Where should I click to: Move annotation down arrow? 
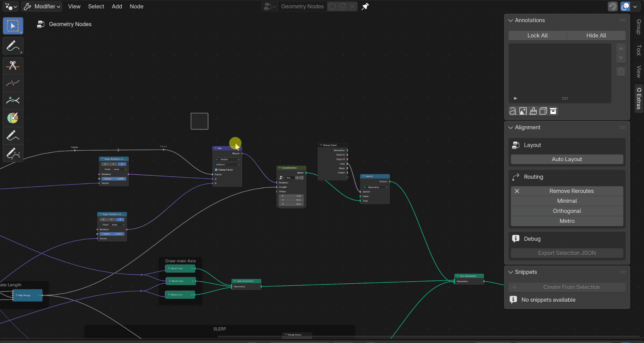[621, 58]
